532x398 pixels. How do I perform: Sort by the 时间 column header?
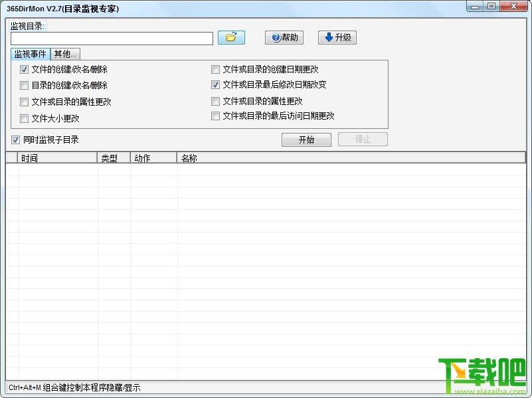pos(57,158)
